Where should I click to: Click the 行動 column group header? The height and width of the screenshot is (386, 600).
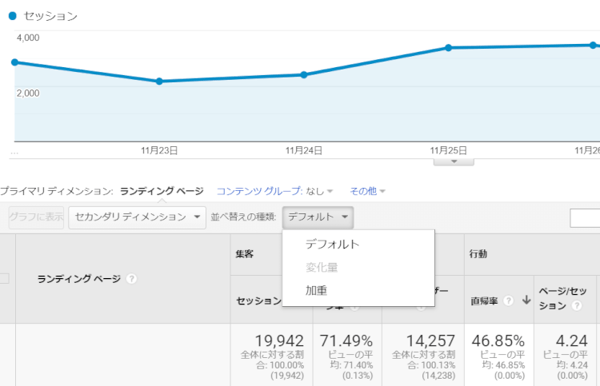478,254
